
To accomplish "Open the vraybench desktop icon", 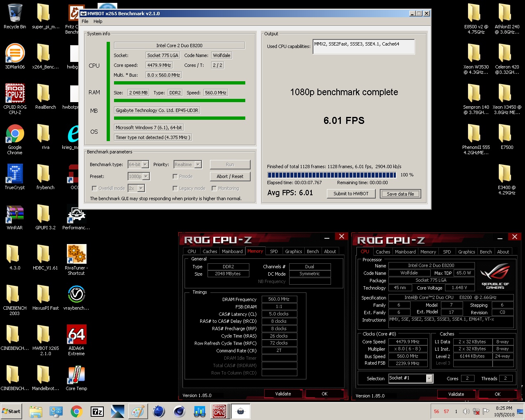I will 76,298.
